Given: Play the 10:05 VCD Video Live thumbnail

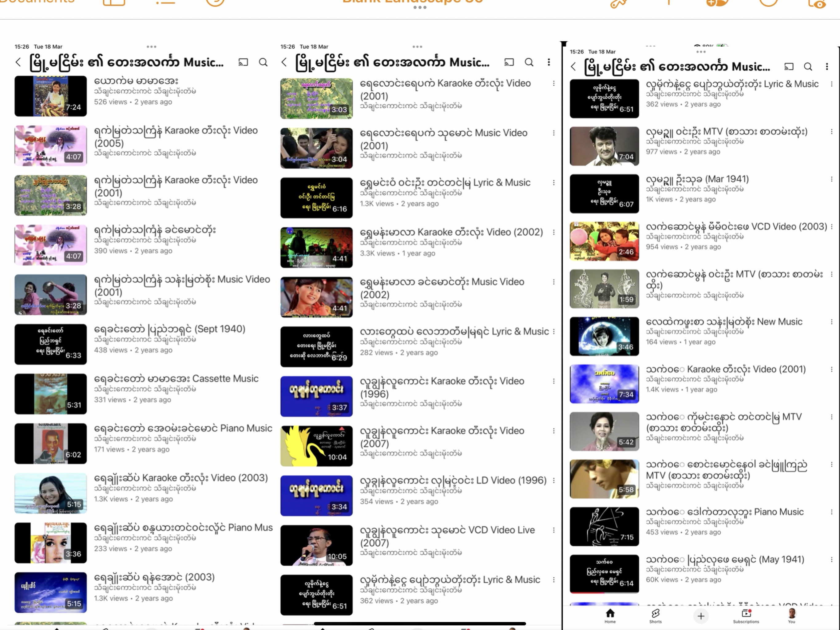Looking at the screenshot, I should [x=316, y=545].
